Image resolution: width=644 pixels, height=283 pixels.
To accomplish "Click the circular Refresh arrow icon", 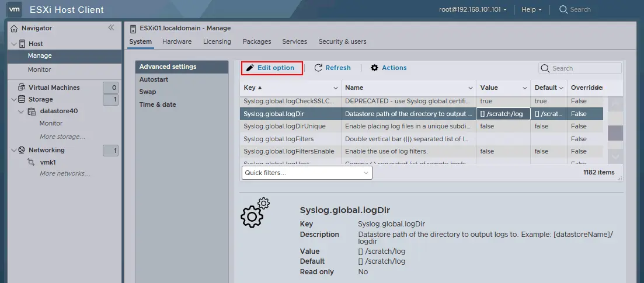I will (318, 68).
